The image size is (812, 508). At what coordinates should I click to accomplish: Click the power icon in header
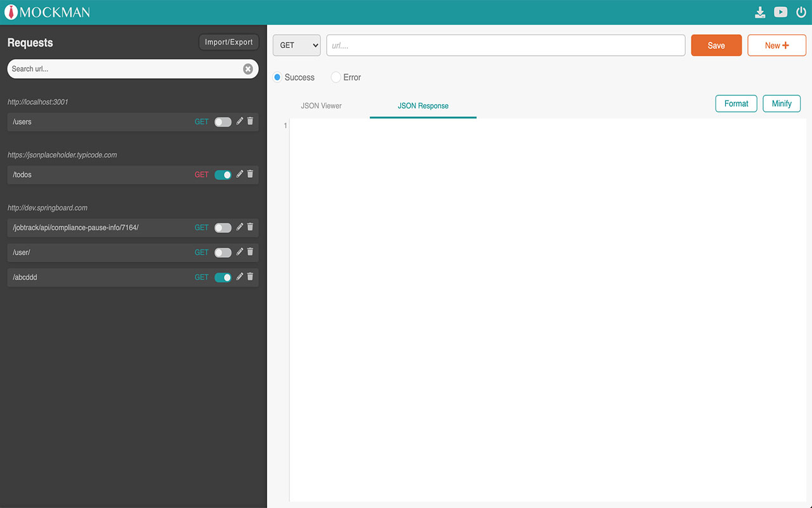pos(801,12)
